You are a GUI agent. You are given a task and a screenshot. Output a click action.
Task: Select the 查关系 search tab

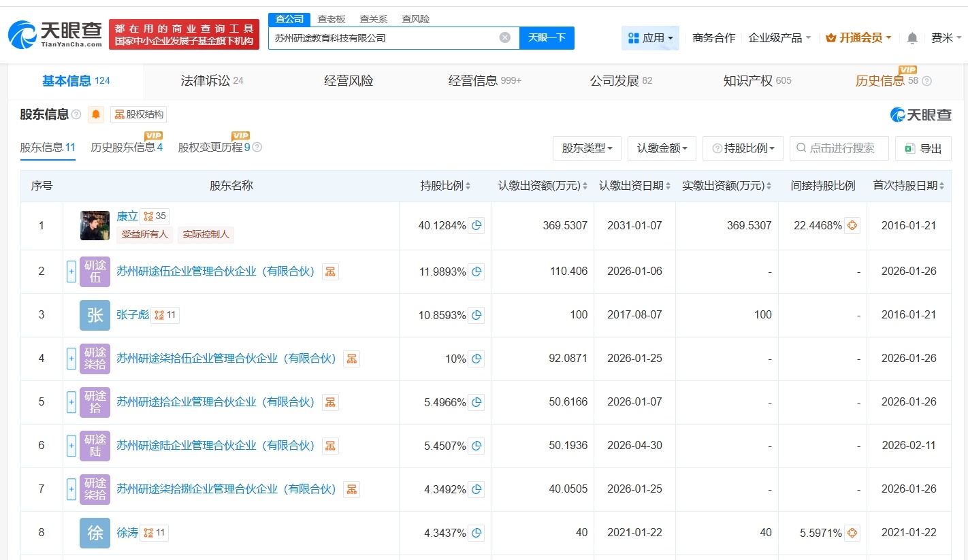point(374,19)
